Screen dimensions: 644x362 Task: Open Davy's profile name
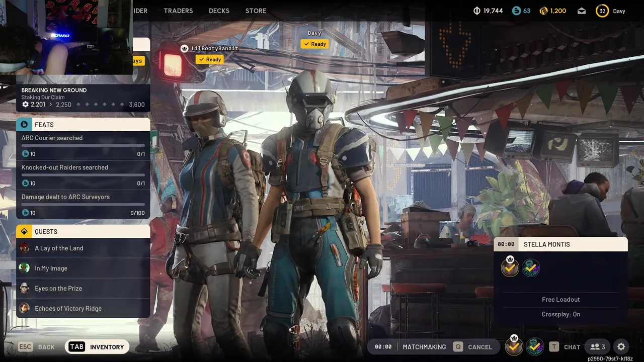(x=619, y=11)
